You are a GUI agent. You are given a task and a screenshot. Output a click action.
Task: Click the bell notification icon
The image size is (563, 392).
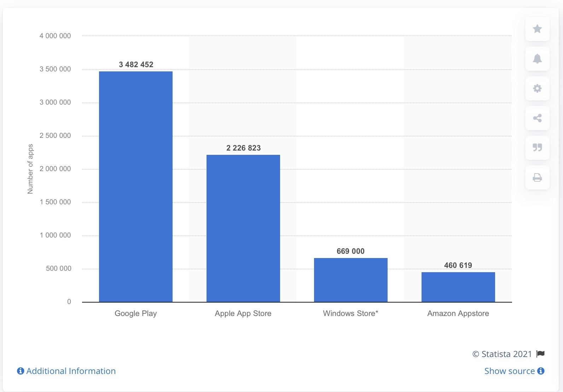537,59
